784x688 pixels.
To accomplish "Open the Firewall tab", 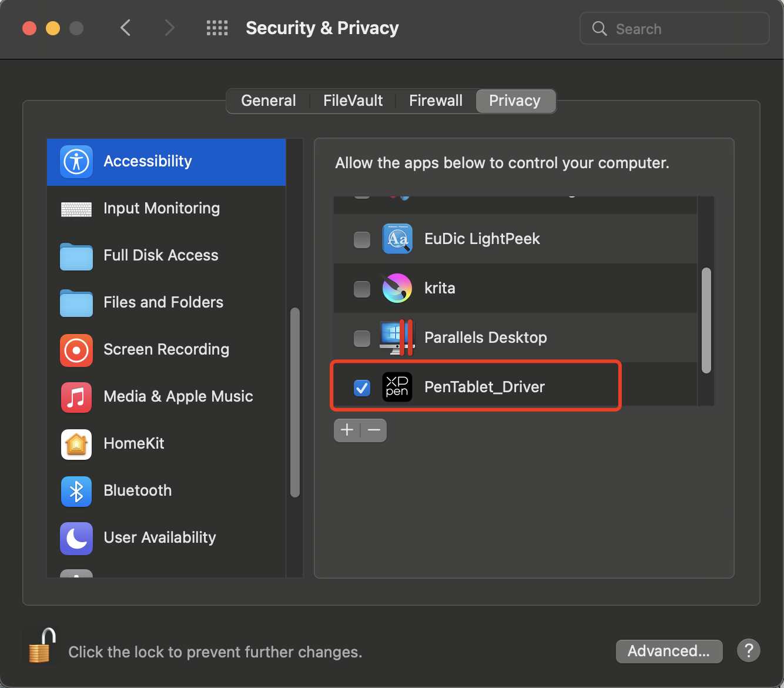I will pyautogui.click(x=435, y=101).
